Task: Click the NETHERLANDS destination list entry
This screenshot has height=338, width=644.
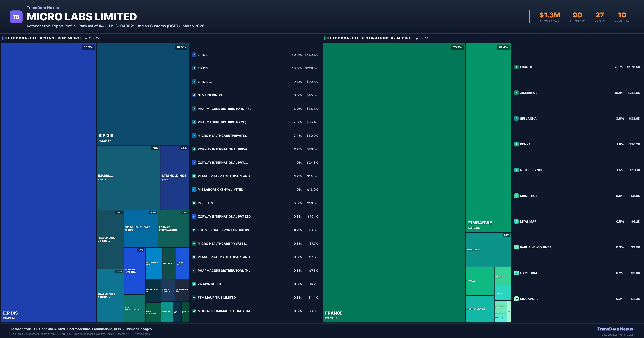Action: (x=531, y=170)
